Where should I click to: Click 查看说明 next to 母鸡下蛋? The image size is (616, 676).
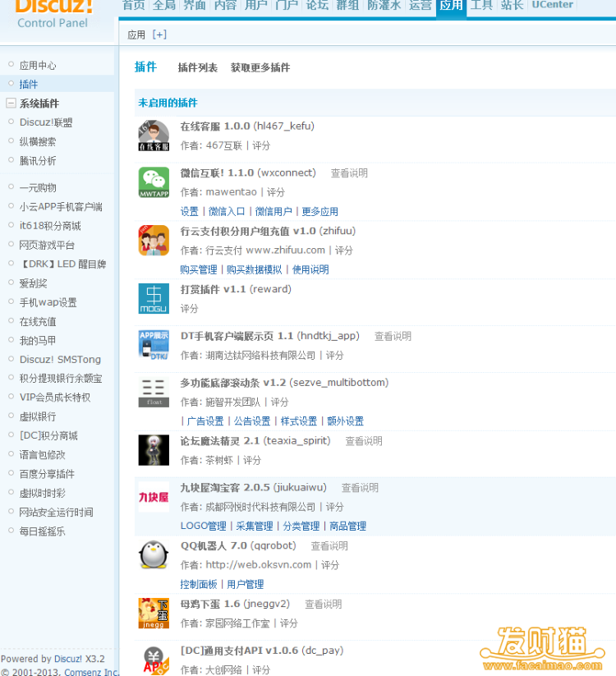[x=324, y=605]
